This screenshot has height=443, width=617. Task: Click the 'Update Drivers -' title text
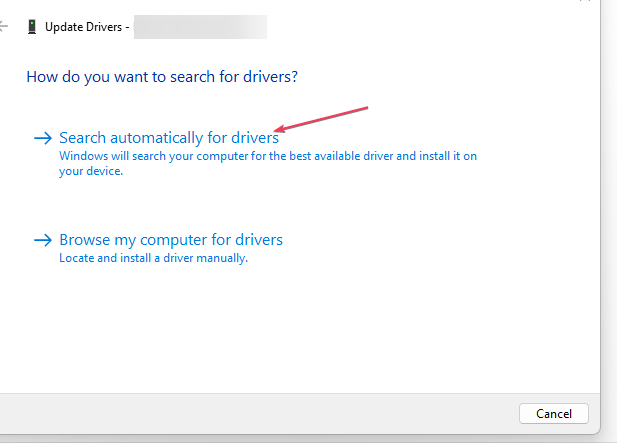tap(87, 27)
